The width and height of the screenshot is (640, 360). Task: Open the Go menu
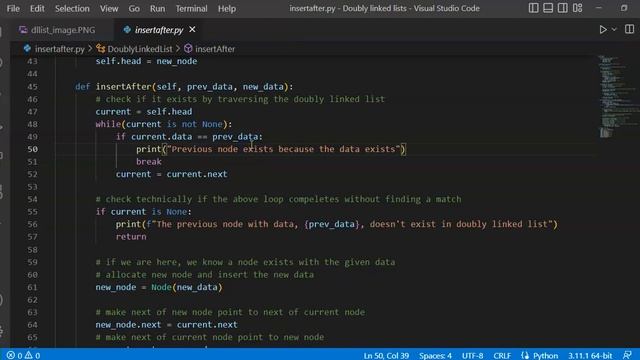click(x=134, y=8)
